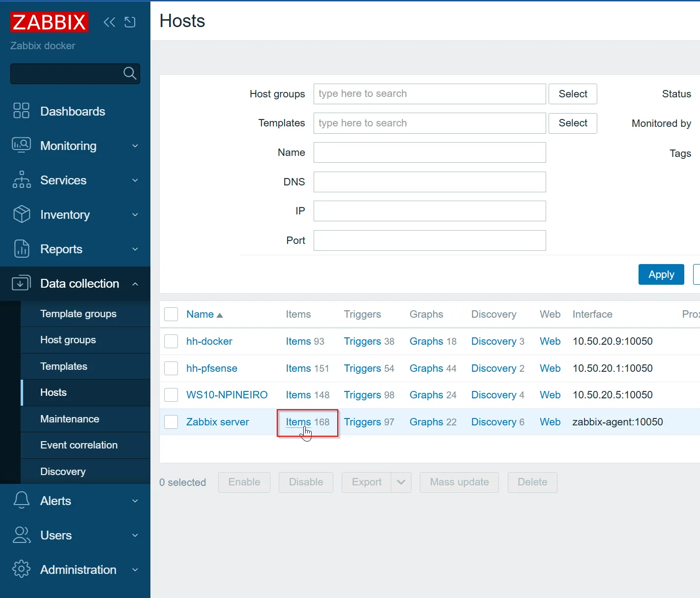This screenshot has width=700, height=598.
Task: Click the Monitoring screen icon
Action: pyautogui.click(x=21, y=145)
